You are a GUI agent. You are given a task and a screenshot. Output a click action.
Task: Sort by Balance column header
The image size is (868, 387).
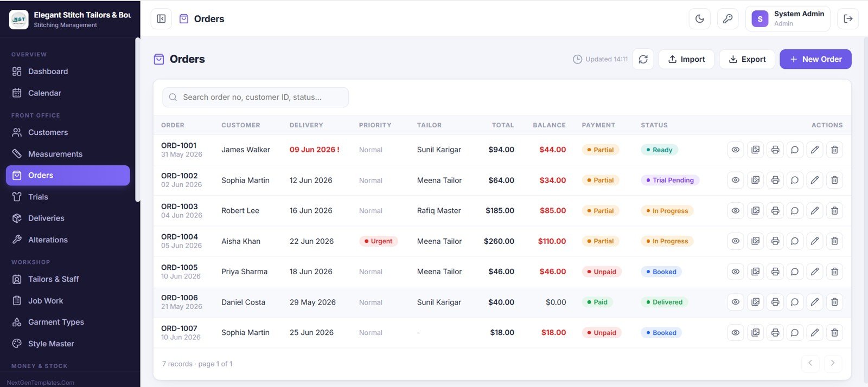[x=549, y=125]
